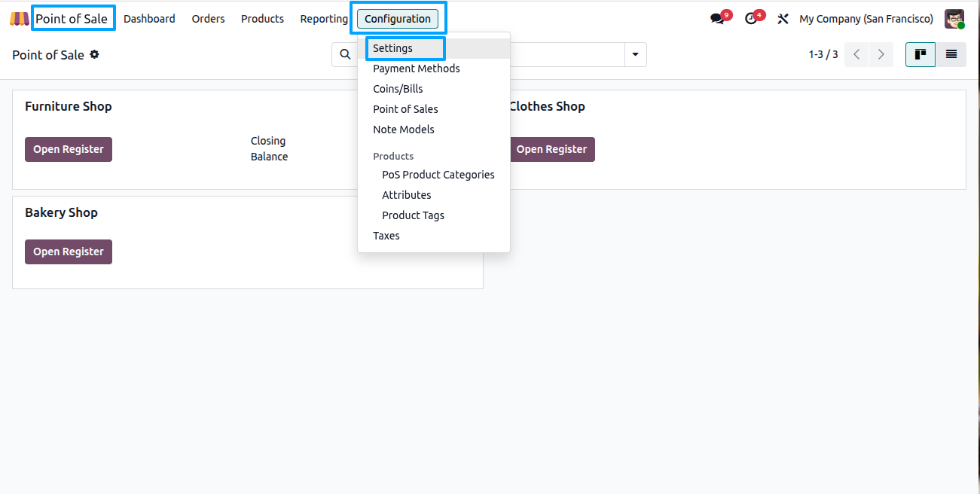Switch to list view
The height and width of the screenshot is (494, 980).
point(951,54)
